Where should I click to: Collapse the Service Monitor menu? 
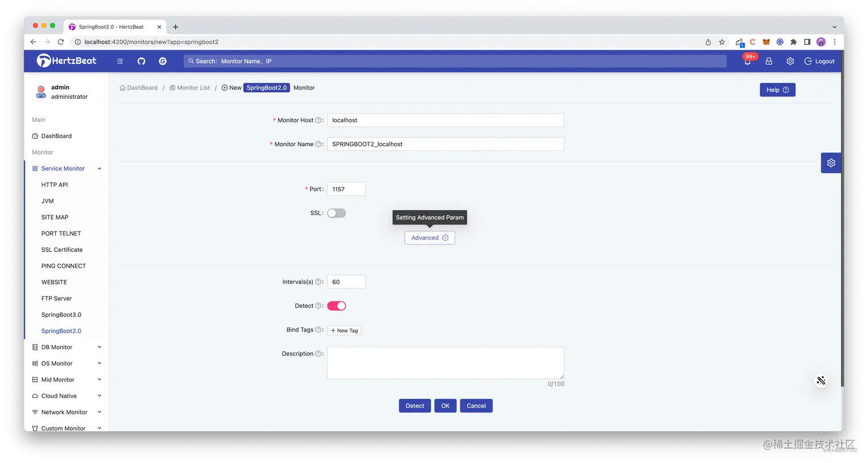(66, 168)
